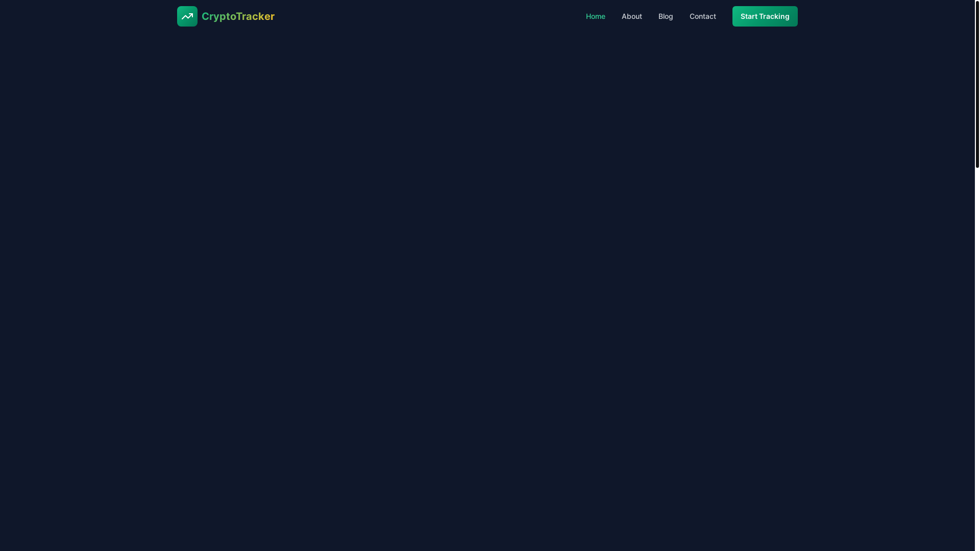Open the Contact nav link

tap(702, 16)
